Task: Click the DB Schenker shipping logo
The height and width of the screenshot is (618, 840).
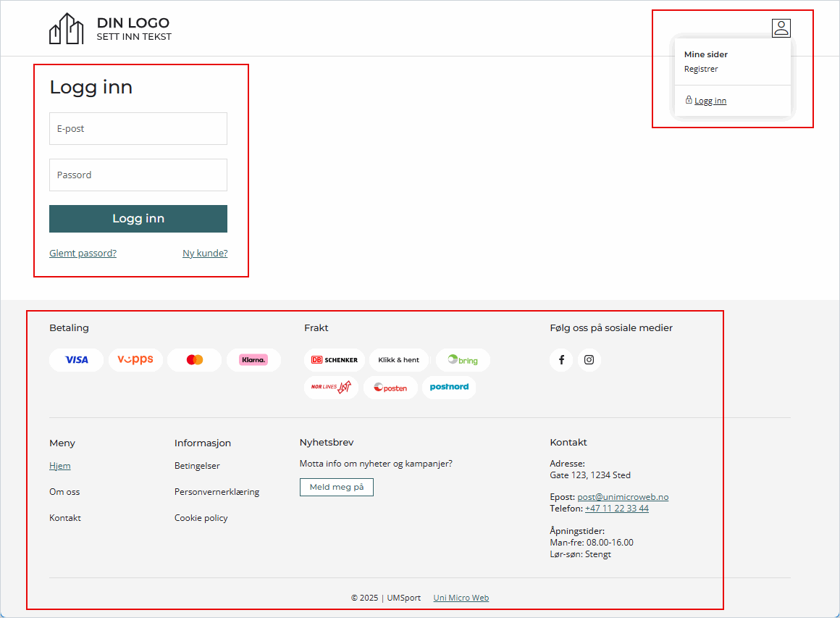Action: tap(334, 360)
